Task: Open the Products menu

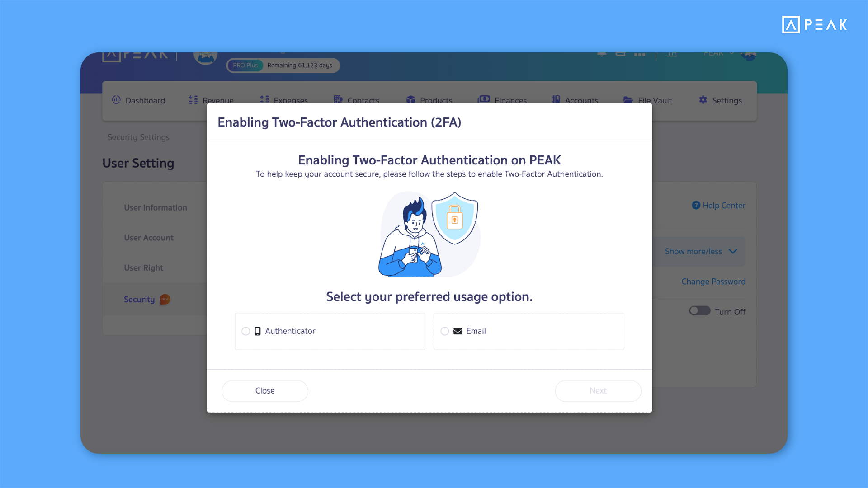Action: (x=429, y=100)
